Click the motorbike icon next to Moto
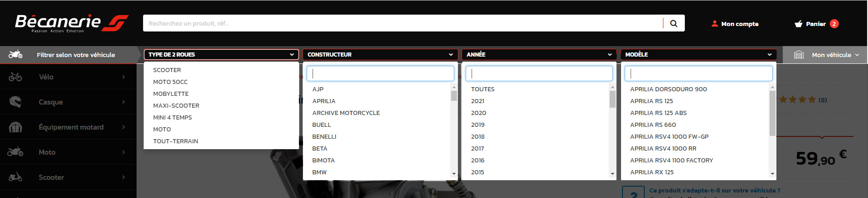This screenshot has width=868, height=198. 15,152
